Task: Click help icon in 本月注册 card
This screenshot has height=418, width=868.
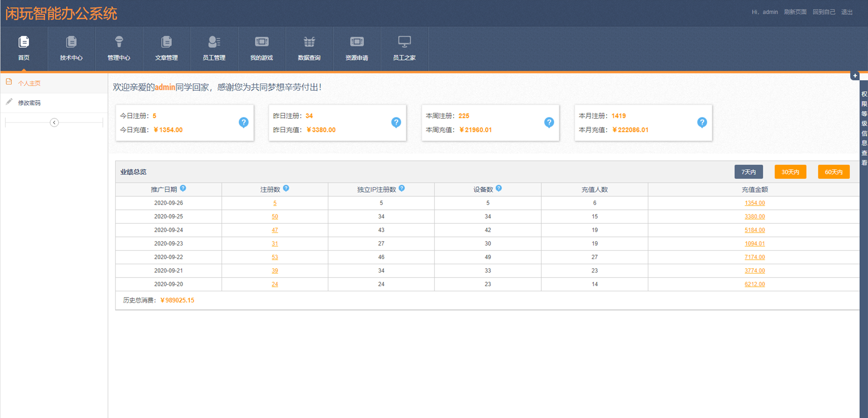Action: (702, 122)
